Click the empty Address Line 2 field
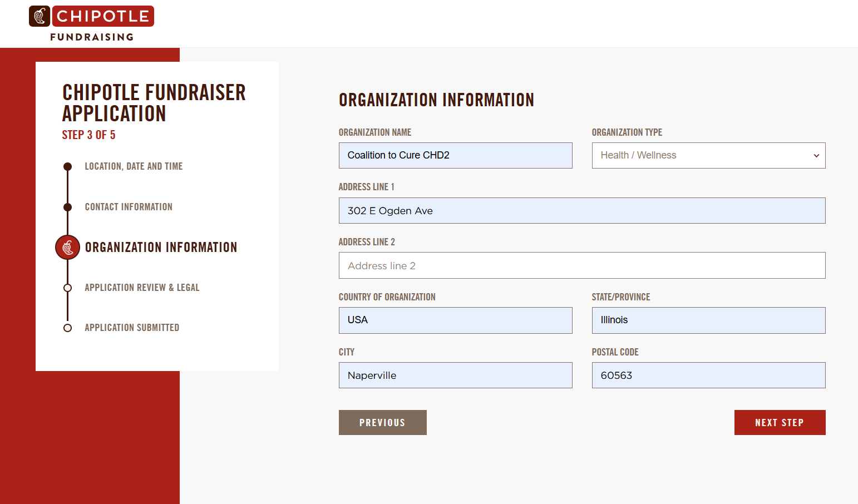Viewport: 858px width, 504px height. point(581,266)
